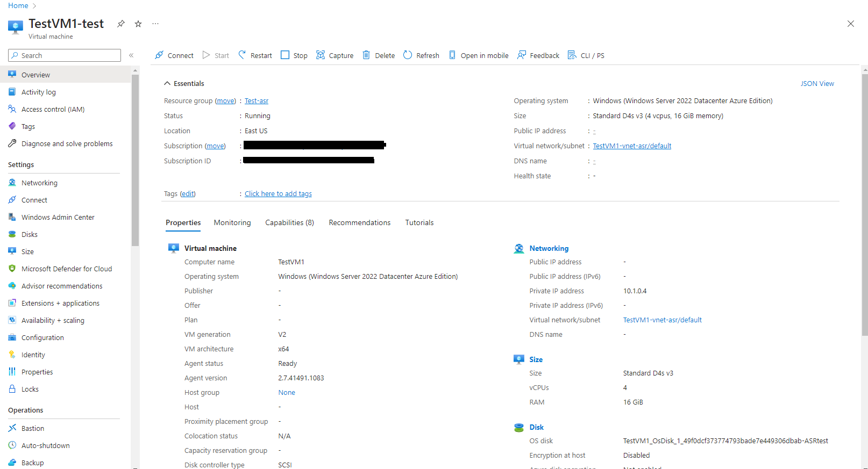
Task: Click the Connect toolbar button
Action: pyautogui.click(x=174, y=55)
